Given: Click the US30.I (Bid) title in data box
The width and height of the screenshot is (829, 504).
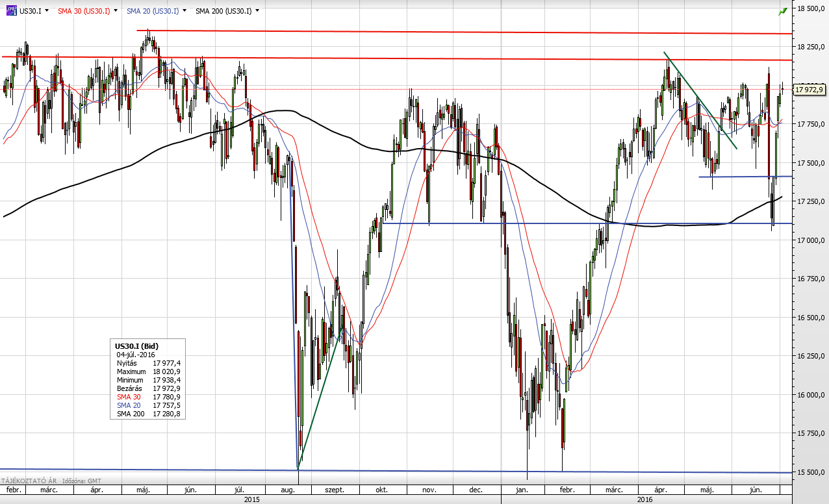Looking at the screenshot, I should (136, 346).
